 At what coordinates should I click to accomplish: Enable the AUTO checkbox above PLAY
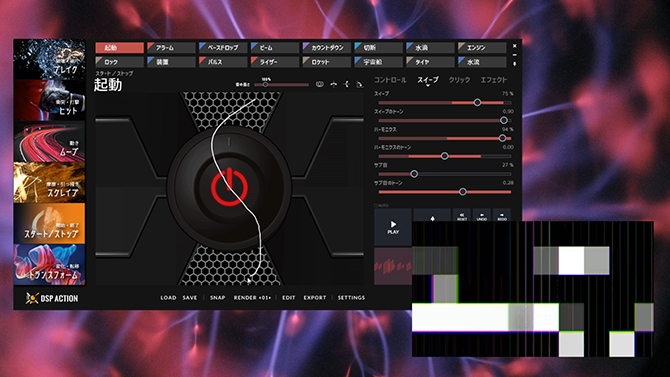point(376,206)
